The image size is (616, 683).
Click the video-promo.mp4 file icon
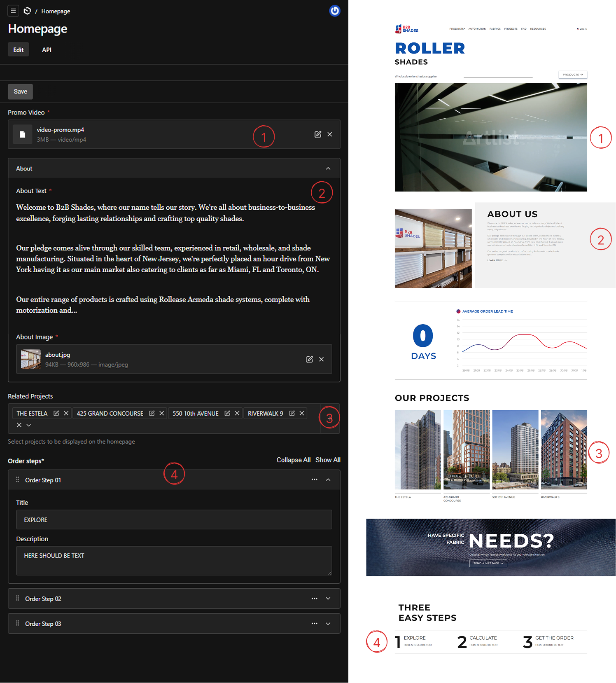[x=23, y=134]
